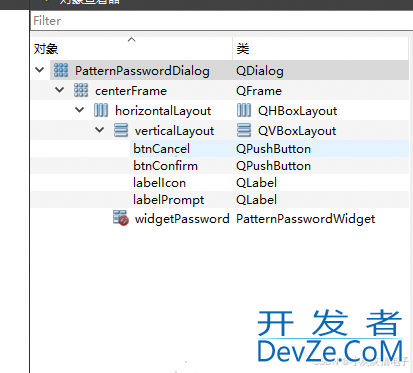Click the Filter input field
Viewport: 413px width, 373px height.
222,21
